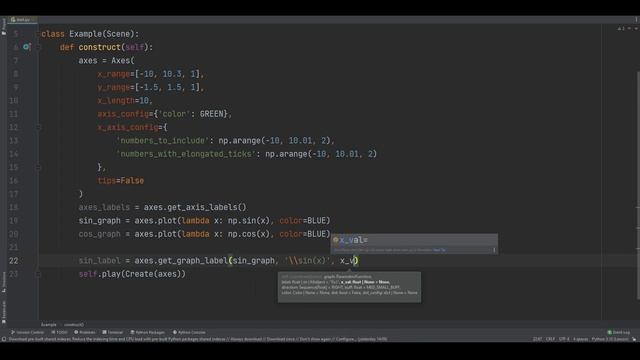Click the warnings indicator at editor top right
Viewport: 640px width, 360px height.
click(x=621, y=29)
